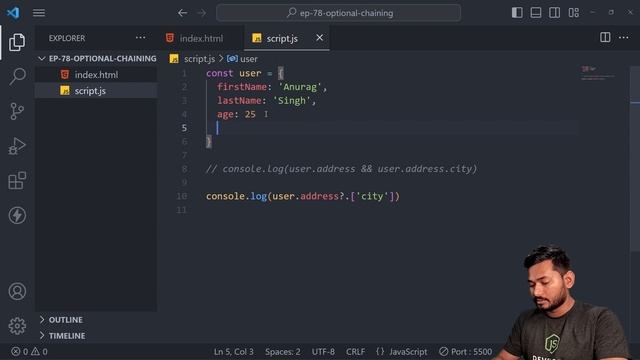
Task: Open the Accounts menu
Action: click(x=17, y=291)
